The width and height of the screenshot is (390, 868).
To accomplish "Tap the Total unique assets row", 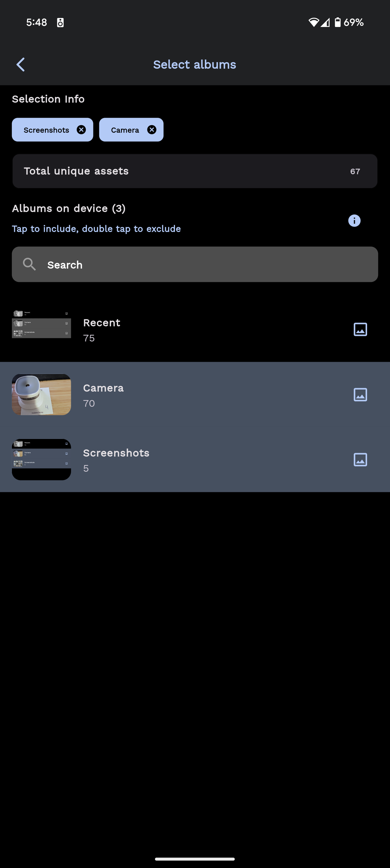I will 195,171.
